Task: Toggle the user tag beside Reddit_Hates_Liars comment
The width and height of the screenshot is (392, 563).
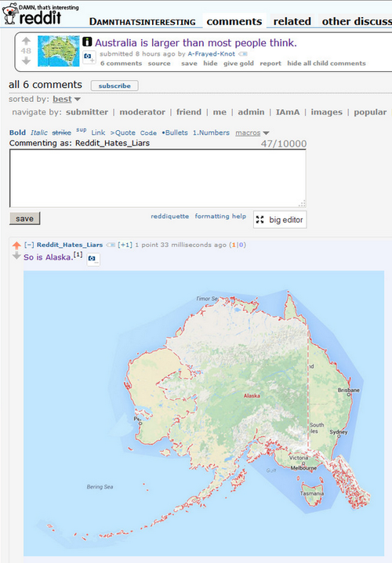Action: click(x=111, y=245)
